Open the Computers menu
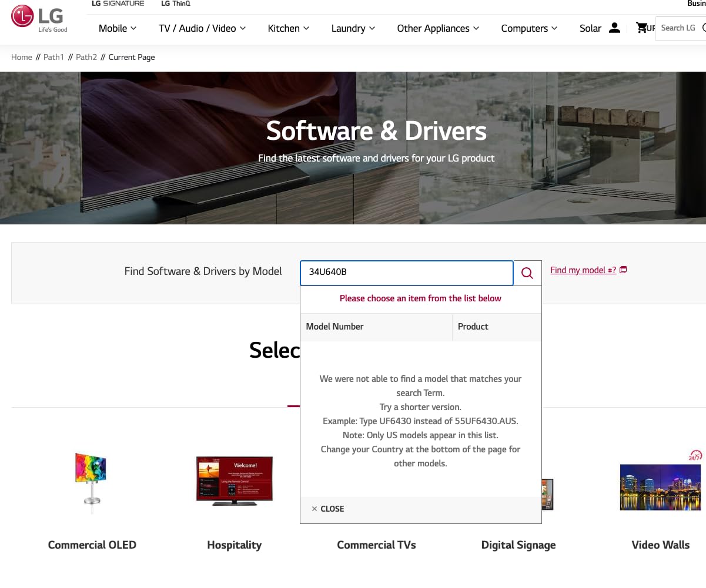This screenshot has height=588, width=706. click(529, 28)
